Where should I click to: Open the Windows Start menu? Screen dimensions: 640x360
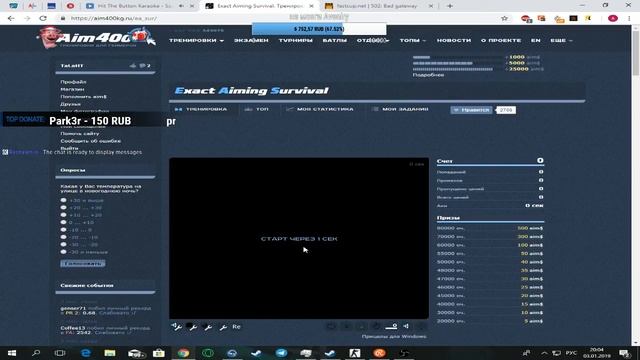tap(11, 353)
